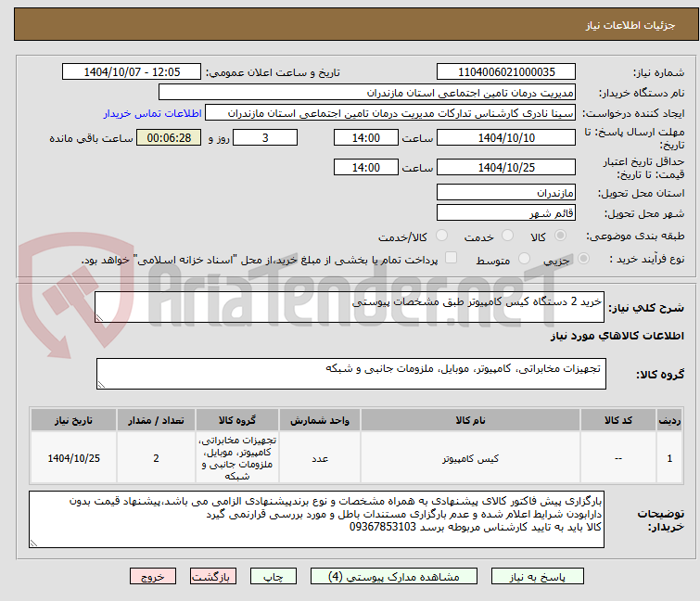The image size is (700, 601).
Task: Click the چاپ print button
Action: coord(274,577)
